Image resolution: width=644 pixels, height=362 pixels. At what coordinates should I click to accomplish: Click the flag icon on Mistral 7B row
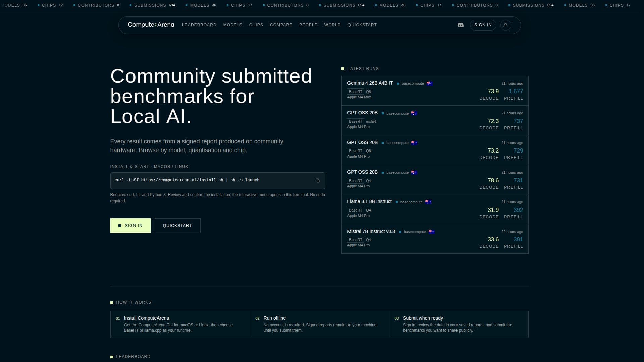[431, 232]
